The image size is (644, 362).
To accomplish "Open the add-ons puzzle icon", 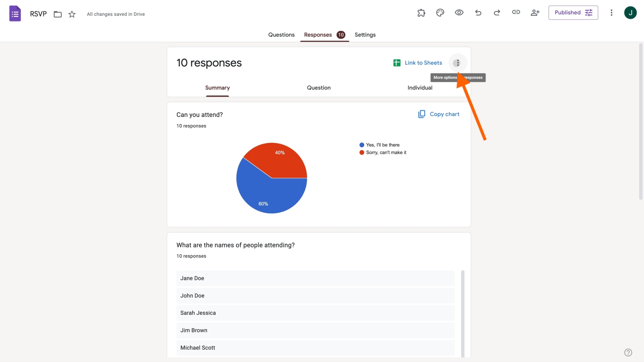I will [421, 13].
